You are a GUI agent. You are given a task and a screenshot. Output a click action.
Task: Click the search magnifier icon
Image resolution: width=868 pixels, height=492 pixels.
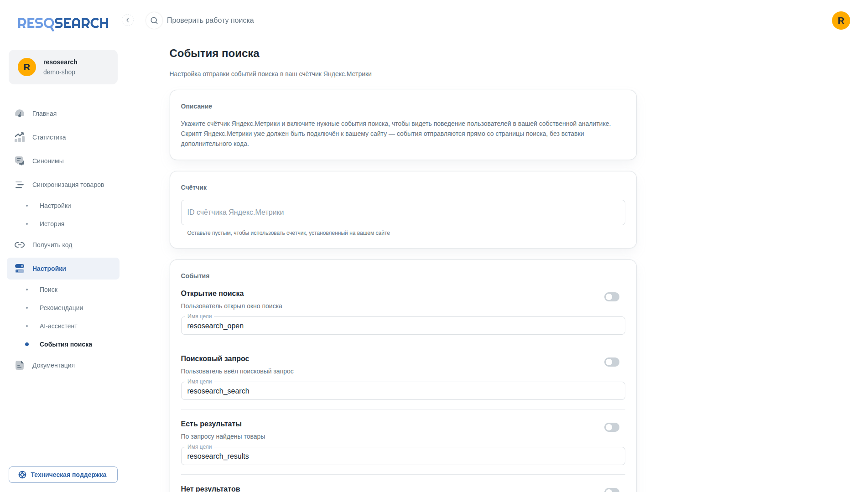(x=154, y=21)
